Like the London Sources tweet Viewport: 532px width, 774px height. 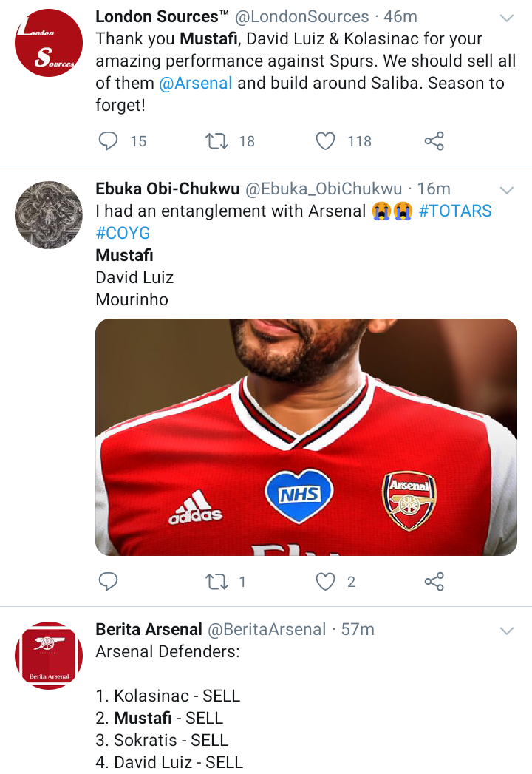(x=326, y=140)
